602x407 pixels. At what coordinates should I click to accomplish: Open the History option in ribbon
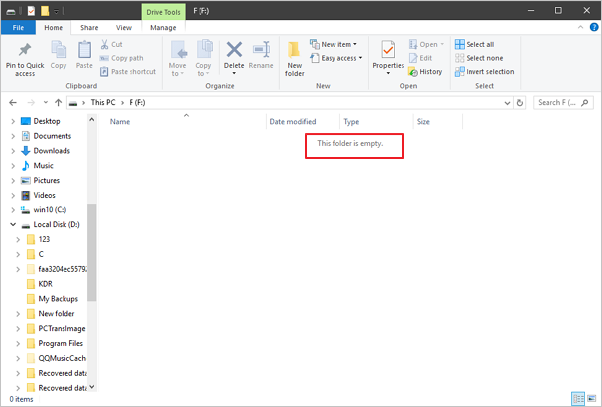pyautogui.click(x=425, y=72)
